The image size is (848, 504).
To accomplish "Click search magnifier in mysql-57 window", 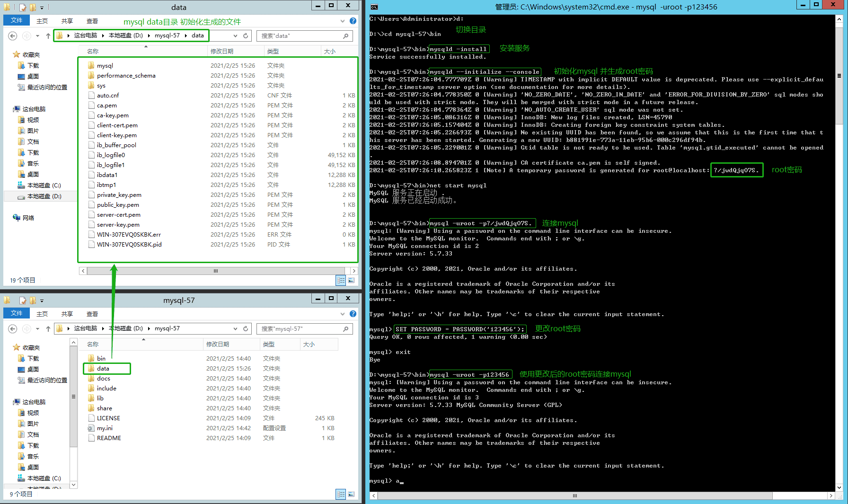I will 346,329.
